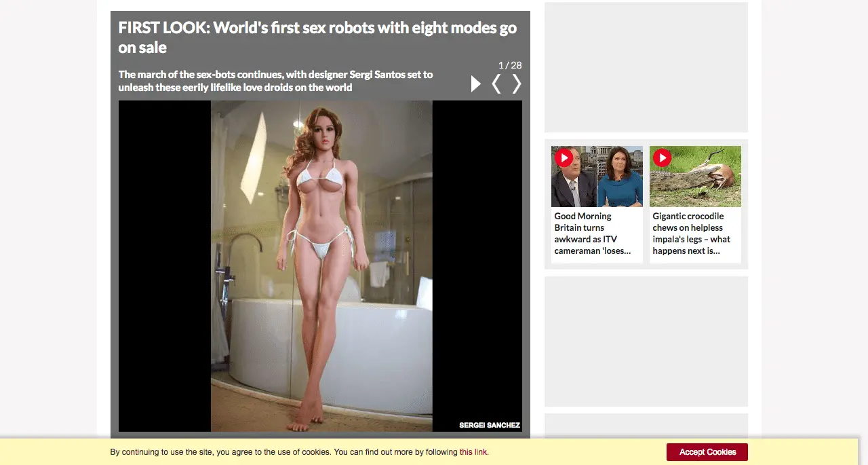The height and width of the screenshot is (465, 868).
Task: Click the bottom-right empty advert box
Action: (646, 425)
